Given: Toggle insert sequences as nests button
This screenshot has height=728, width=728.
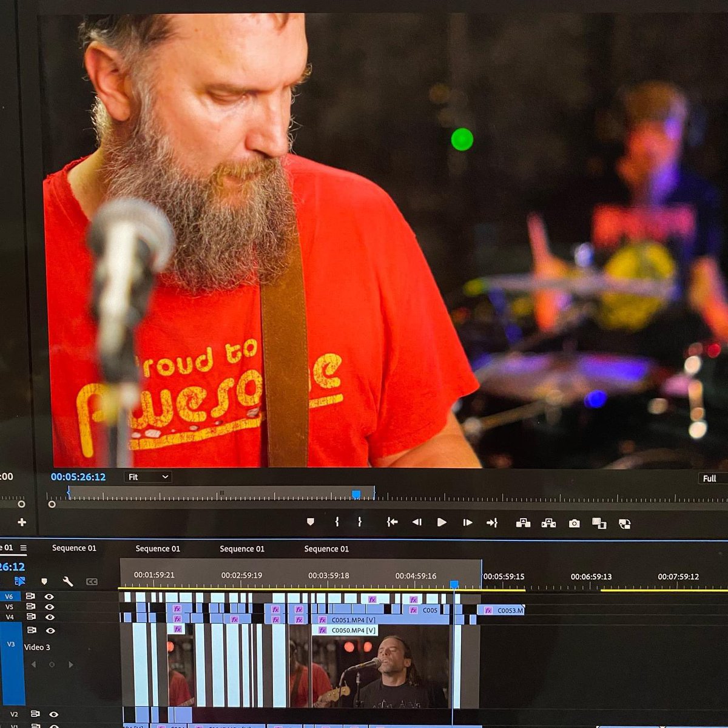Looking at the screenshot, I should pyautogui.click(x=19, y=581).
